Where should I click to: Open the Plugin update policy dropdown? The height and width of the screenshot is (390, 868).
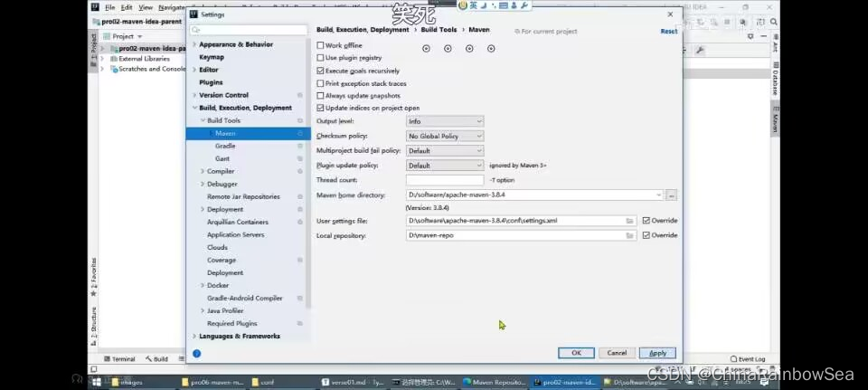coord(445,165)
